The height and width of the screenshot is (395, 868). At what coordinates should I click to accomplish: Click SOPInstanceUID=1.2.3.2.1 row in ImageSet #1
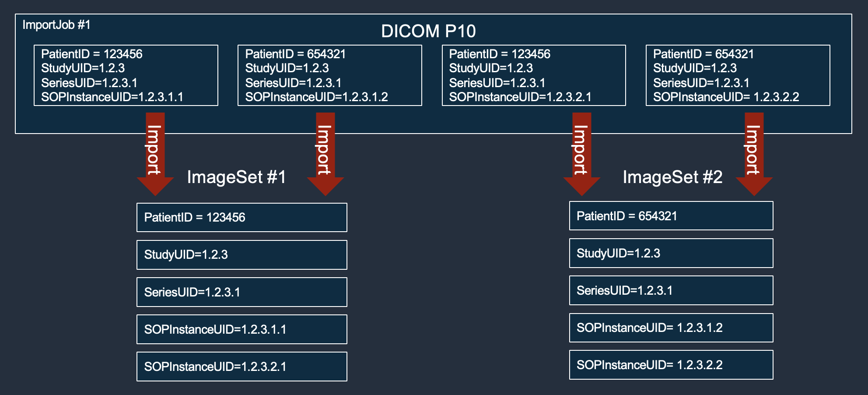[x=241, y=367]
